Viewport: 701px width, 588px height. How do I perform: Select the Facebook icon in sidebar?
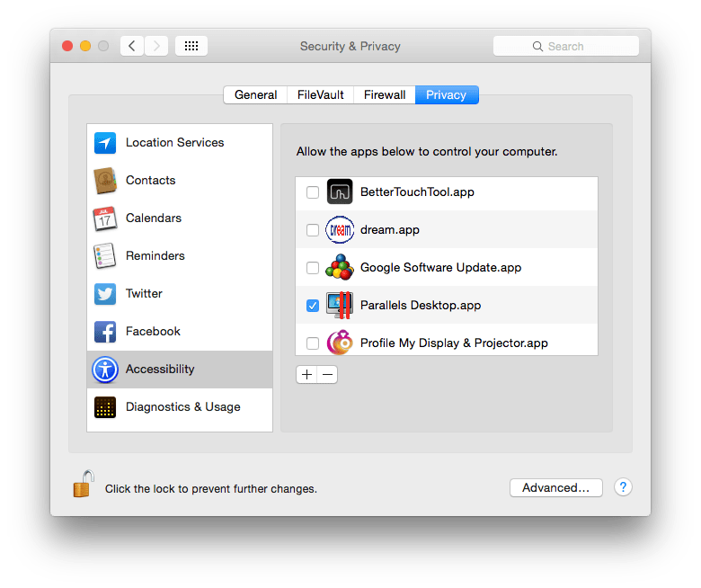click(x=105, y=332)
